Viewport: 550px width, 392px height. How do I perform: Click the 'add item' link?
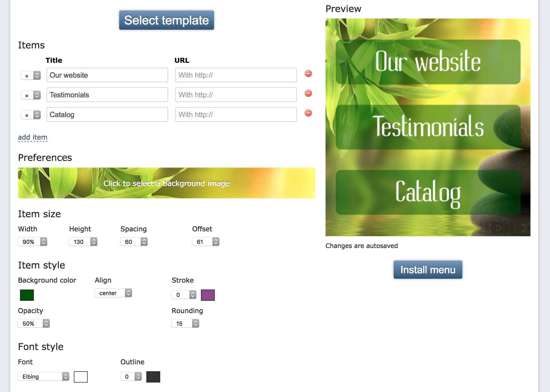point(33,137)
